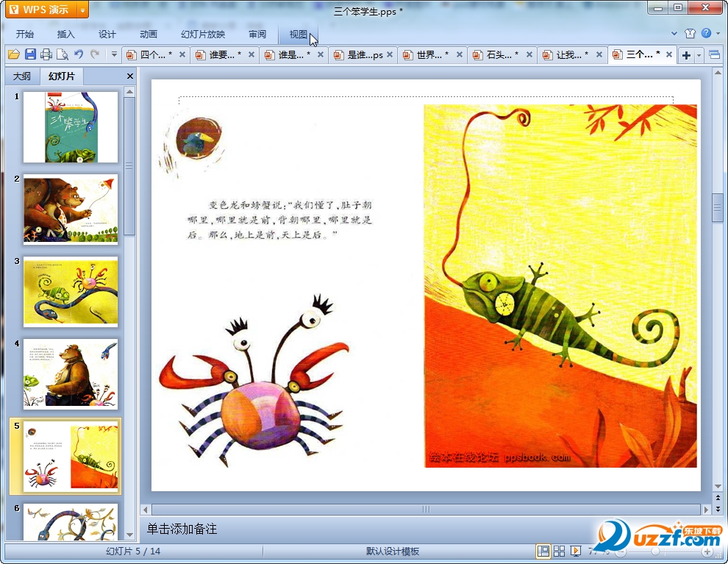Switch to normal view in status bar
728x564 pixels.
(543, 551)
